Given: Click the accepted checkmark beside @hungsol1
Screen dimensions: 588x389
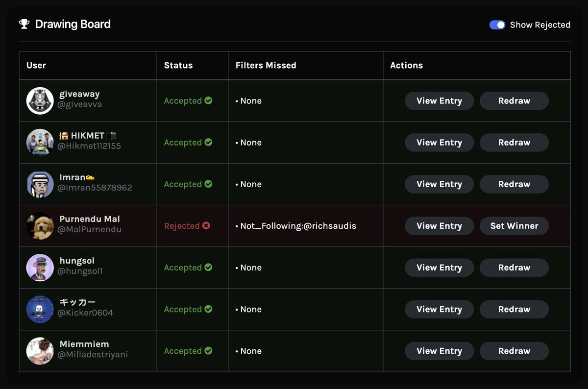Looking at the screenshot, I should (x=208, y=267).
